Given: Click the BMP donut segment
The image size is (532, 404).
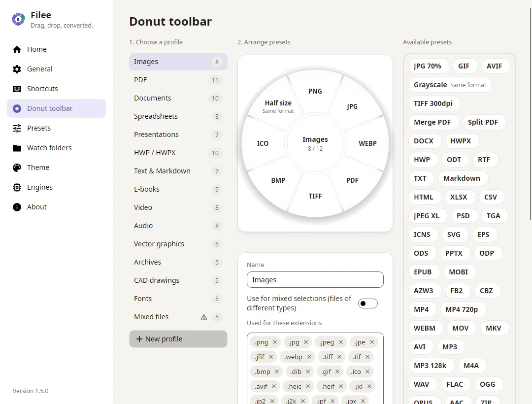Looking at the screenshot, I should click(x=278, y=180).
